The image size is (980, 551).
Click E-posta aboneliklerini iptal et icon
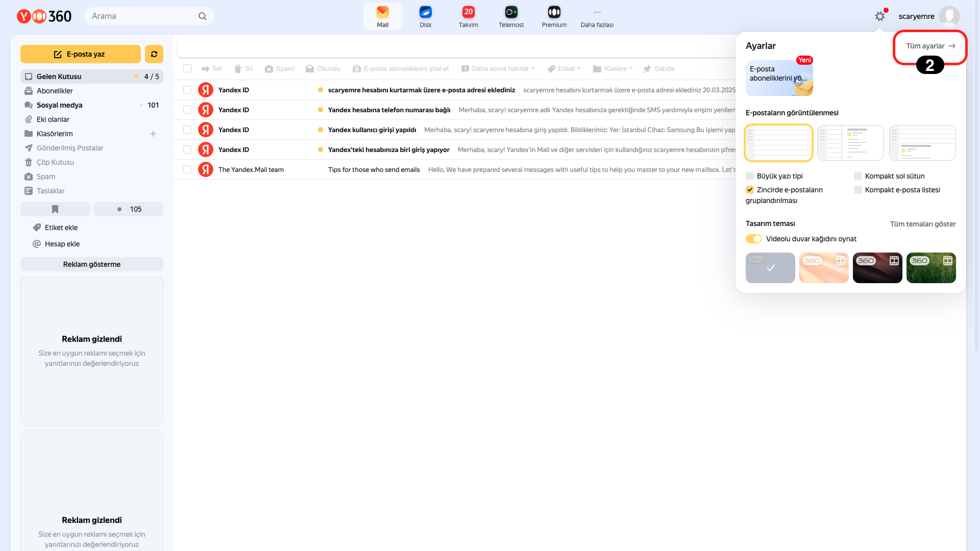[x=357, y=69]
